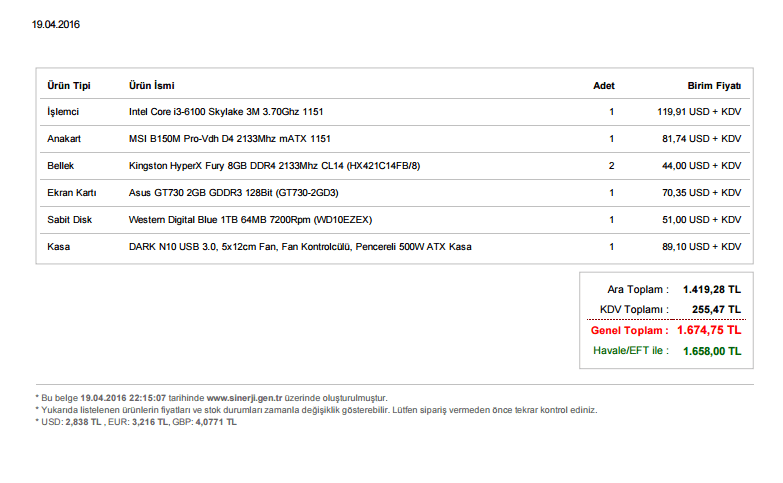Viewport: 783px width, 483px height.
Task: Click the 'www.sinerji.gen.tr' site address
Action: (244, 398)
